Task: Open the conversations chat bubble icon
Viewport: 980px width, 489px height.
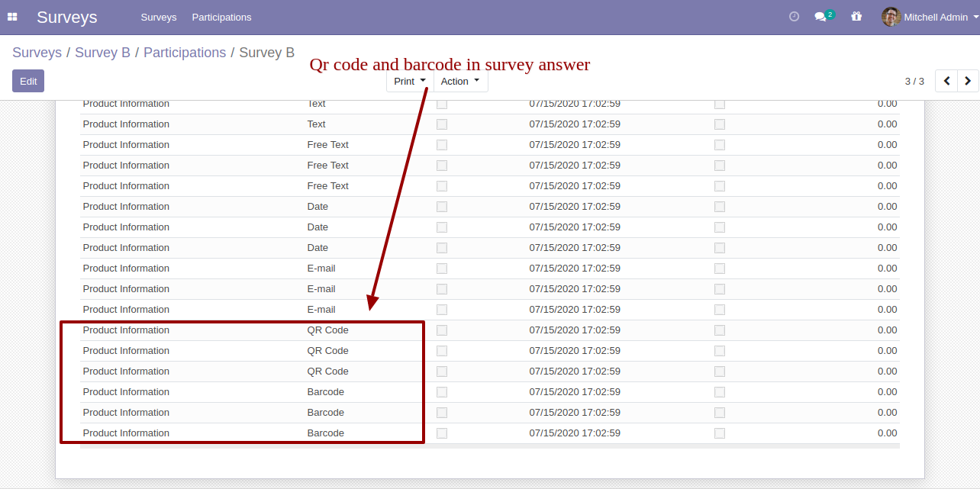Action: pyautogui.click(x=820, y=17)
